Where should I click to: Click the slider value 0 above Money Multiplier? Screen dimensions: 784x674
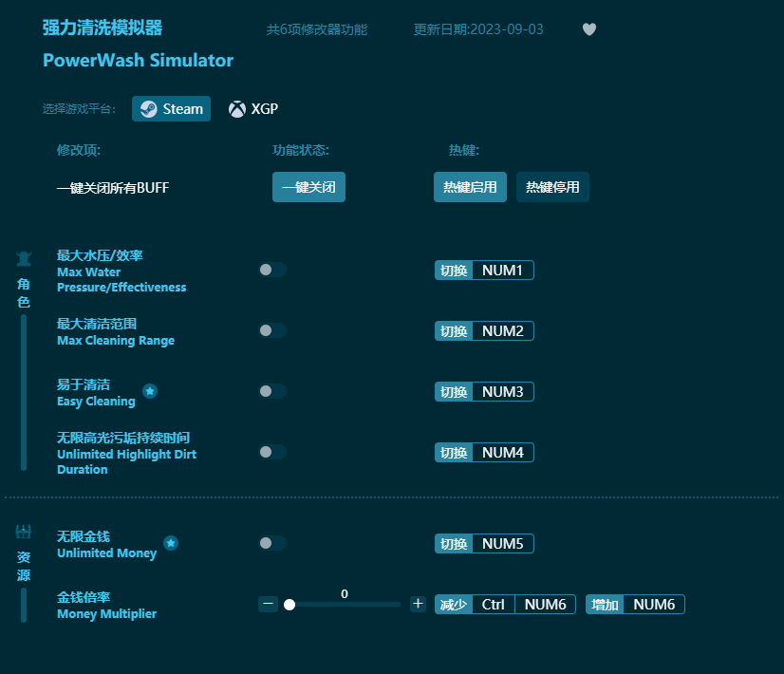(x=345, y=593)
